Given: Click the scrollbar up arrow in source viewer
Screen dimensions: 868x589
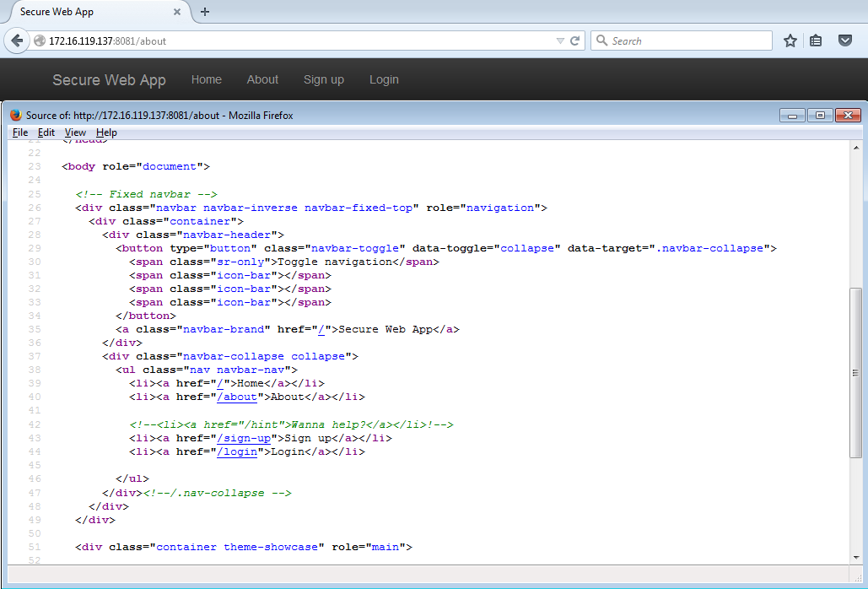Looking at the screenshot, I should pyautogui.click(x=856, y=147).
